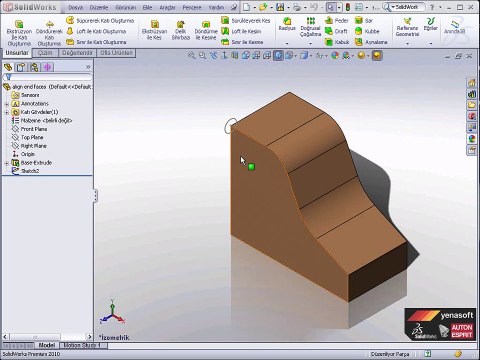Click the Previous View icon
This screenshot has height=360, width=480.
pos(213,56)
